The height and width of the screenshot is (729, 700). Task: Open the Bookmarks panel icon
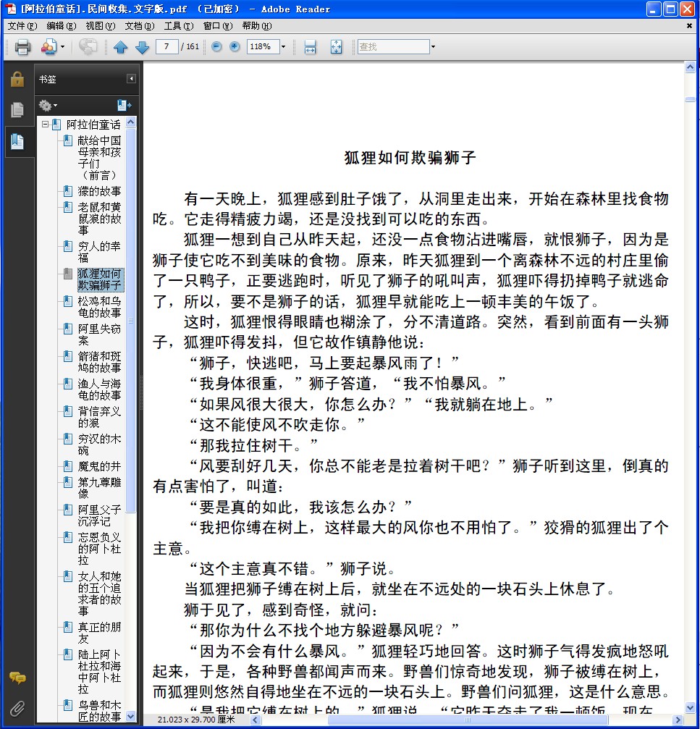point(17,141)
